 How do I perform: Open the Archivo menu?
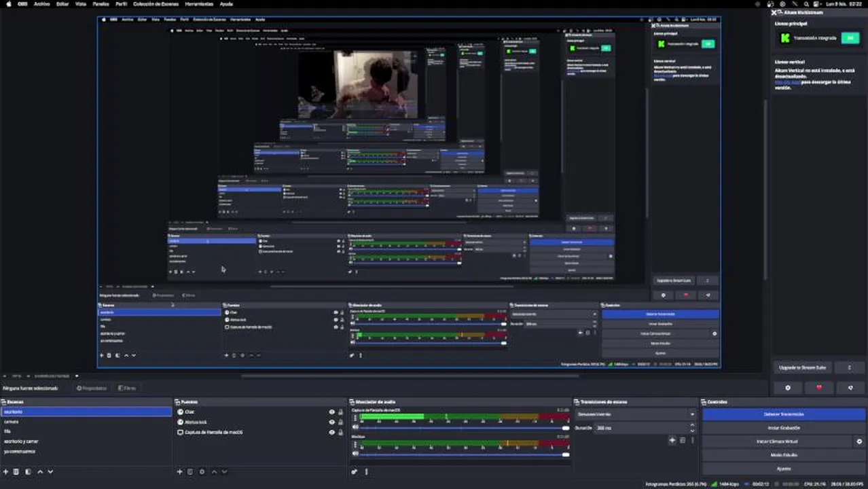(x=41, y=4)
